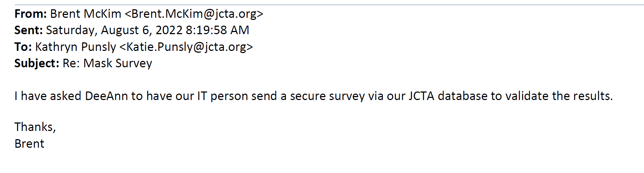Click the bold To: label

(x=23, y=47)
